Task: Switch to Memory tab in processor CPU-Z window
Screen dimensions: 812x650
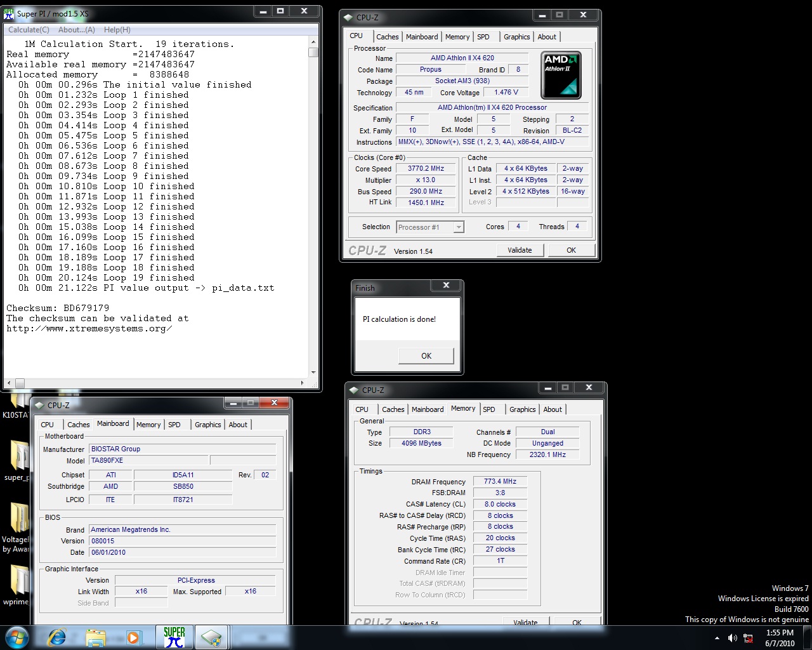Action: (457, 37)
